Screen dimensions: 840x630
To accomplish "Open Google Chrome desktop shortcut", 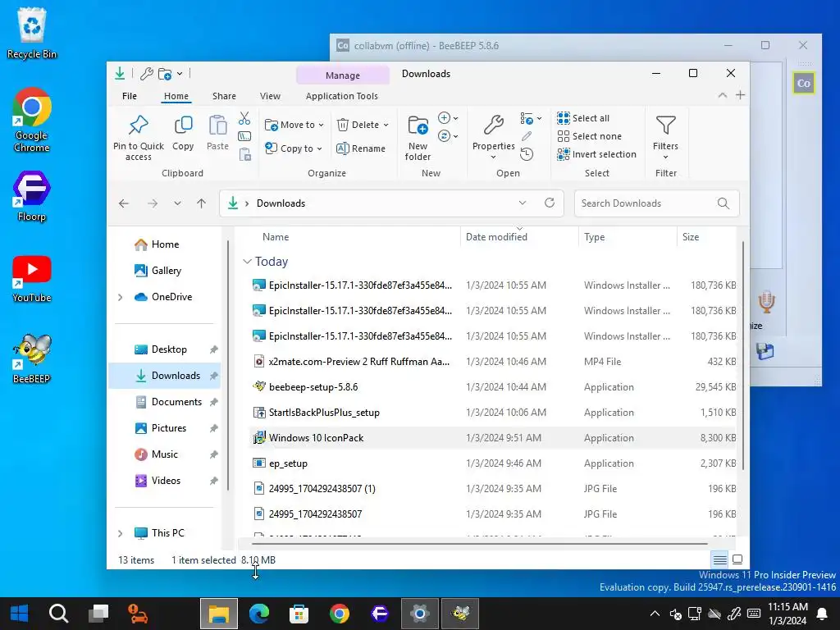I will (x=32, y=120).
